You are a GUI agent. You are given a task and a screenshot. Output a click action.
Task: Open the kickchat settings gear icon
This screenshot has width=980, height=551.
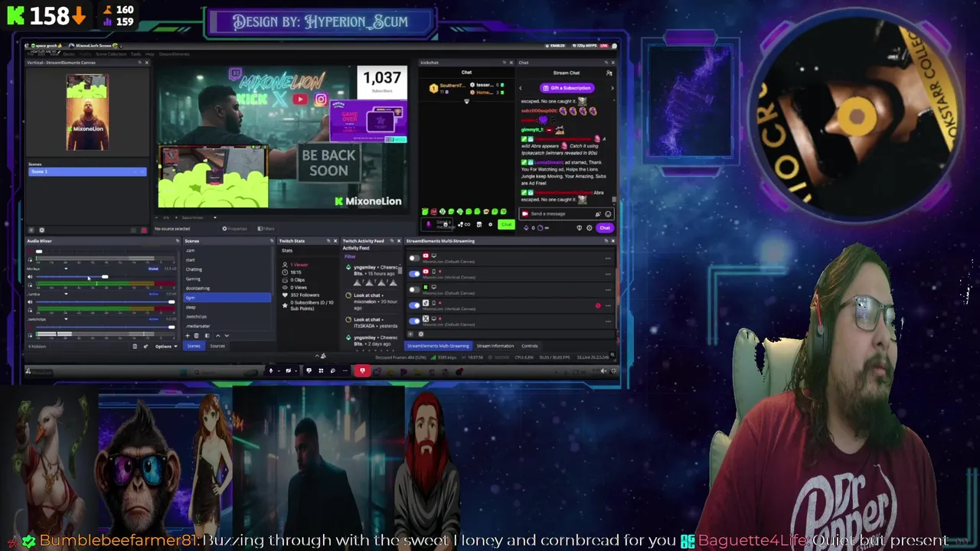[491, 224]
